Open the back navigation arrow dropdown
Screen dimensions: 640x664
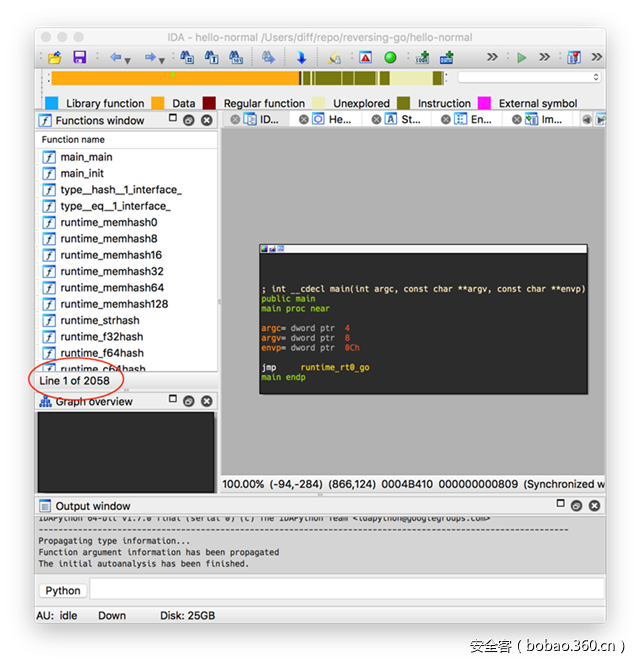128,58
